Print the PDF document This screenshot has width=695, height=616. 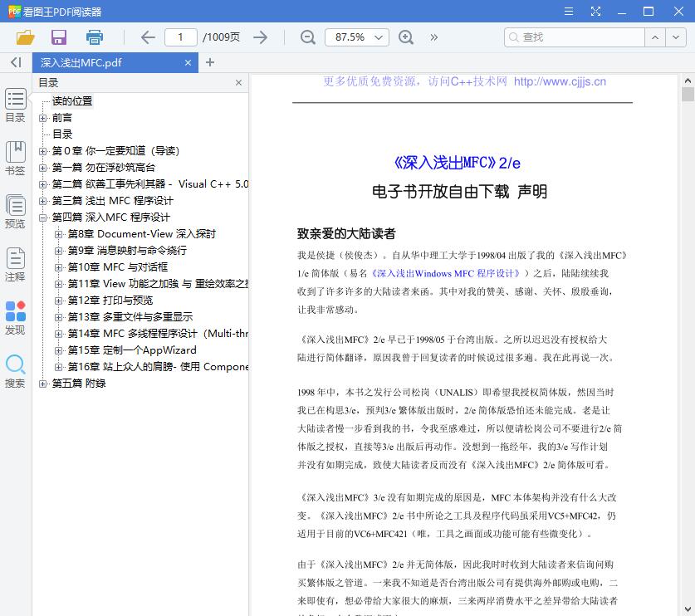95,37
